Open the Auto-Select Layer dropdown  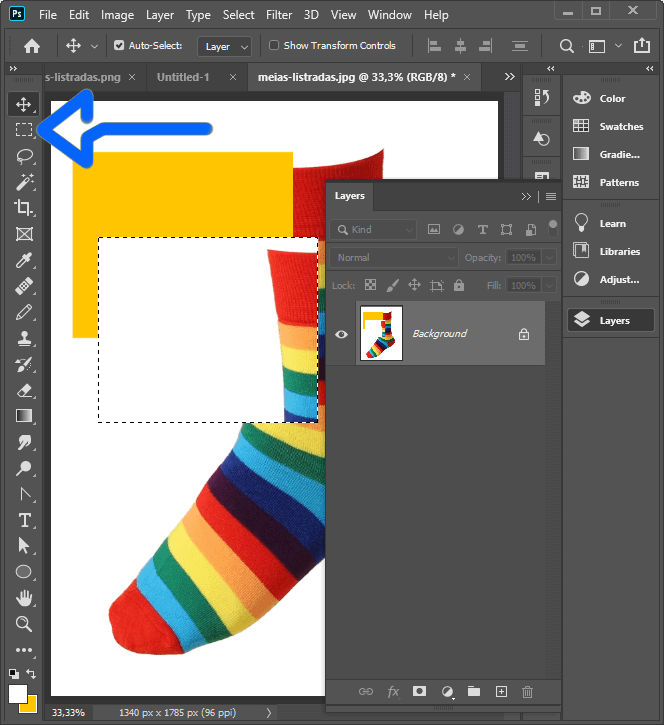pos(224,46)
